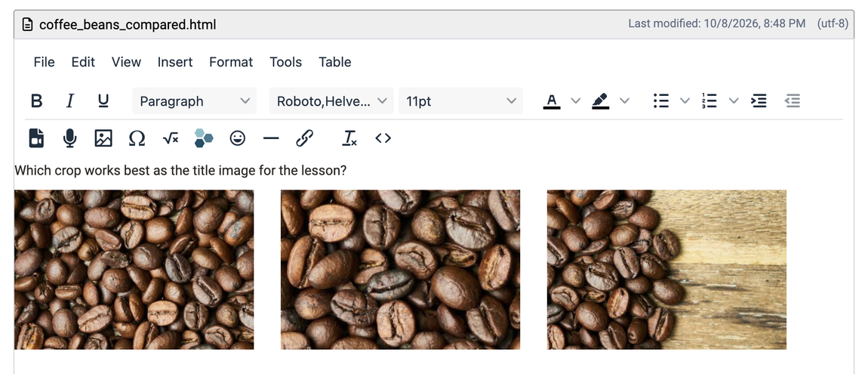The height and width of the screenshot is (374, 868).
Task: Click the hexagon molecule-style toolbar icon
Action: coord(204,138)
